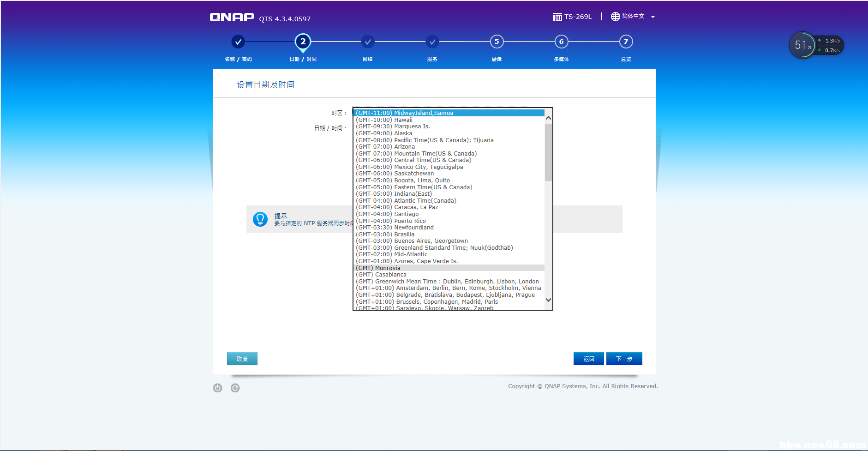Click the step 6 multimedia circle
868x451 pixels.
561,42
